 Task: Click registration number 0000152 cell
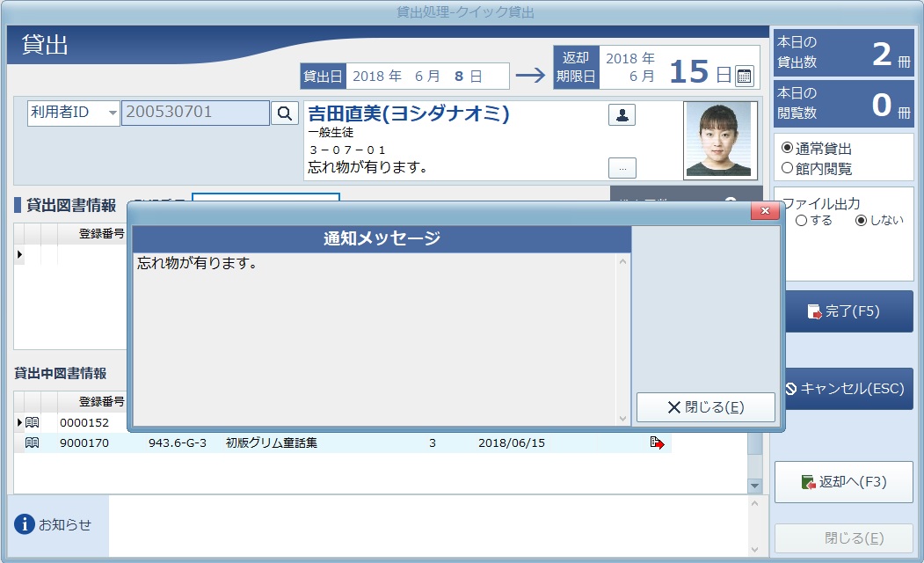84,423
